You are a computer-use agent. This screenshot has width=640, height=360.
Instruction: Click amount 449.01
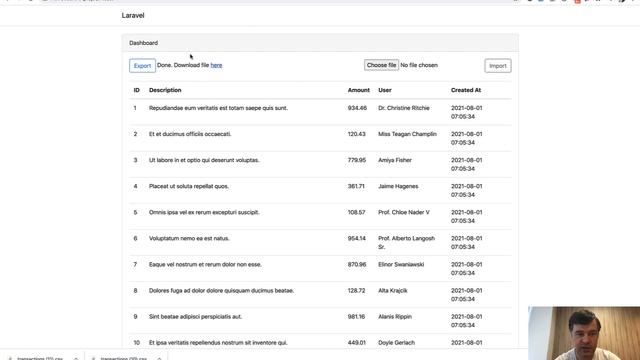click(357, 343)
